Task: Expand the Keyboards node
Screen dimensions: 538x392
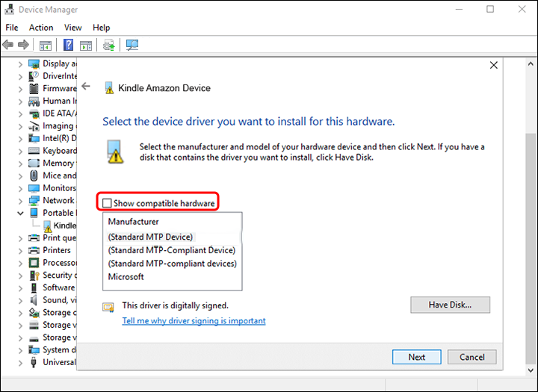Action: pos(21,151)
